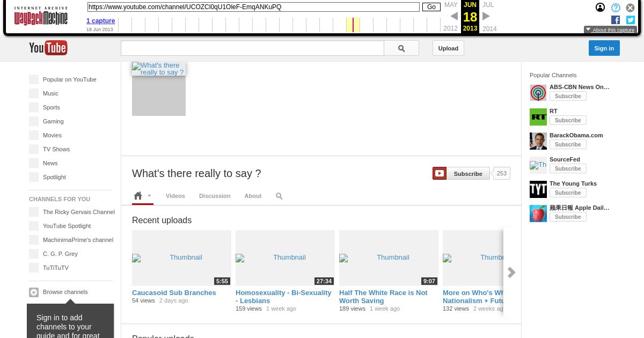Screen dimensions: 644x338
Task: Click the Popular on YouTube guide icon
Action: pyautogui.click(x=34, y=79)
